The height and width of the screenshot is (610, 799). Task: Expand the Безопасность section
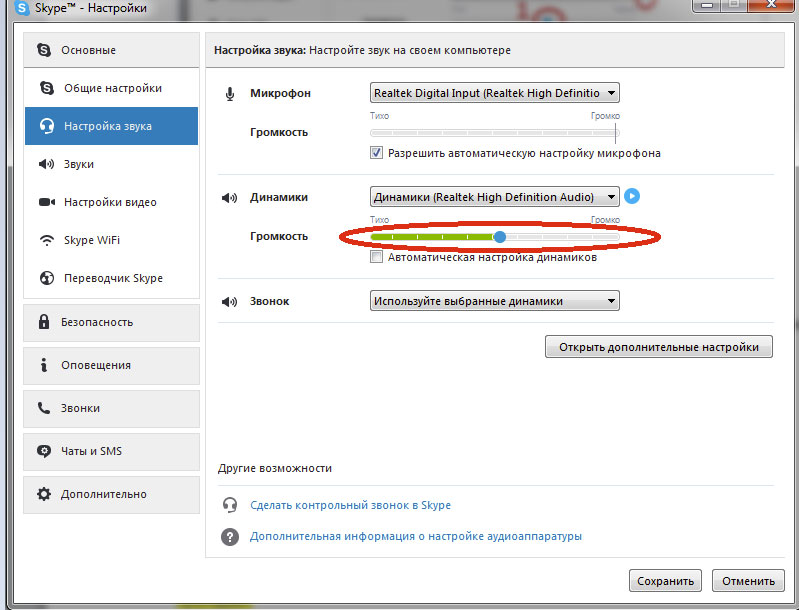coord(111,323)
